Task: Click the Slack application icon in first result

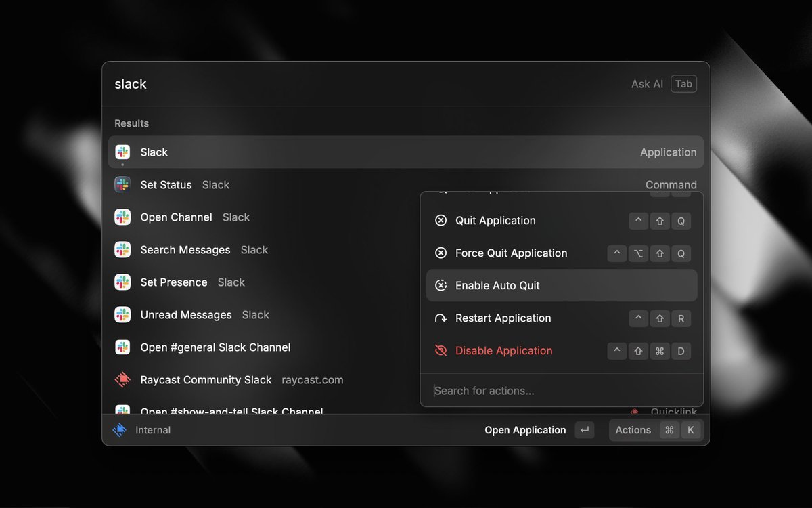Action: click(x=122, y=152)
